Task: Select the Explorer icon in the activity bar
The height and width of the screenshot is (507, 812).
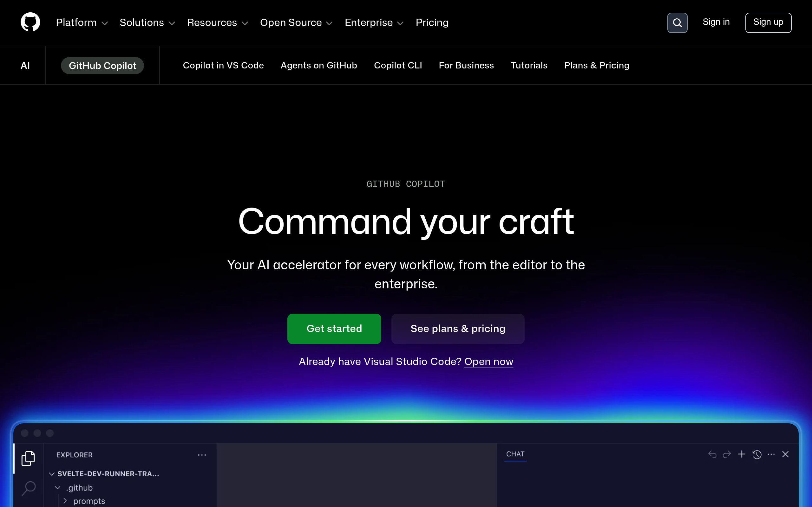Action: pyautogui.click(x=28, y=458)
